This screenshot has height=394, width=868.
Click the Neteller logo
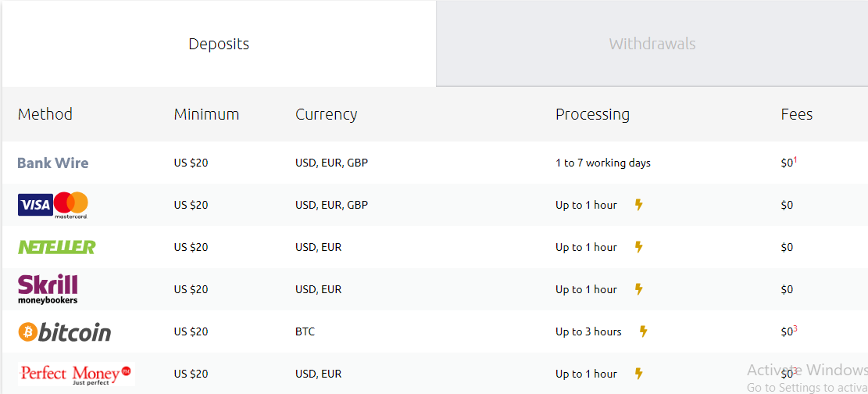[x=56, y=247]
